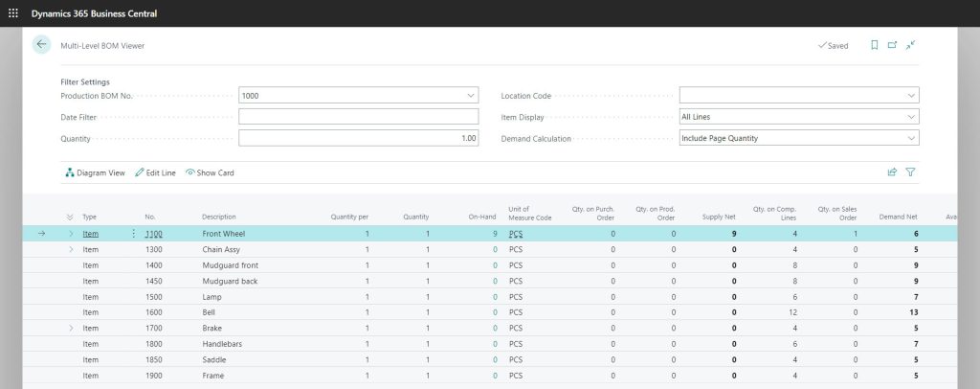980x389 pixels.
Task: Click Show Card action
Action: coord(210,172)
